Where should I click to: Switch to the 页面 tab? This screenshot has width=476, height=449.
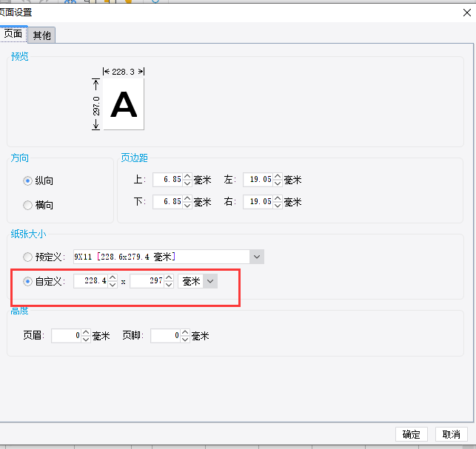pyautogui.click(x=13, y=34)
